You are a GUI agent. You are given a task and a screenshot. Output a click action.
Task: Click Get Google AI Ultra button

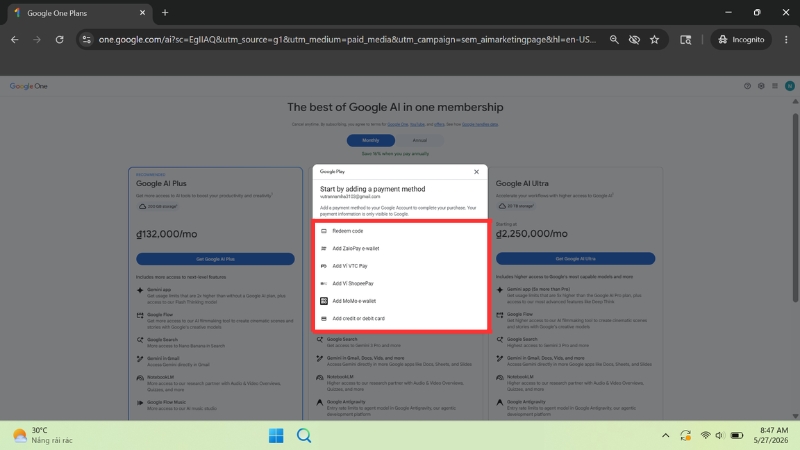[576, 259]
